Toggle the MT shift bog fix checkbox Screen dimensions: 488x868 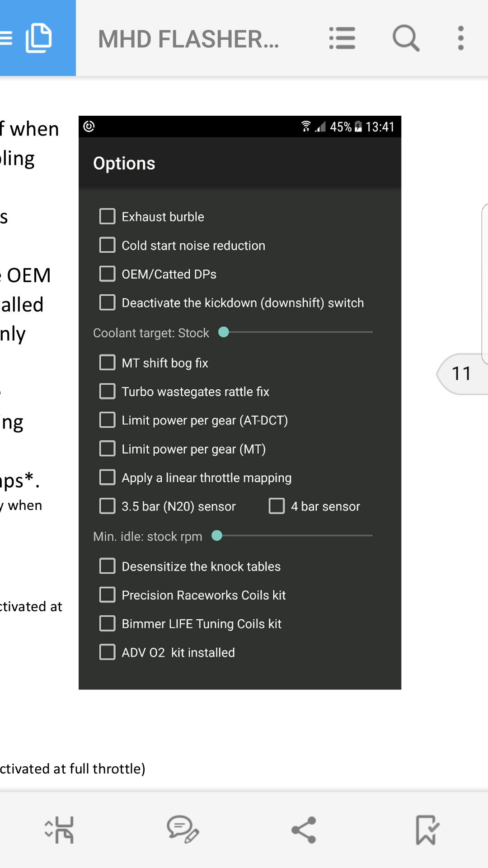(x=108, y=363)
